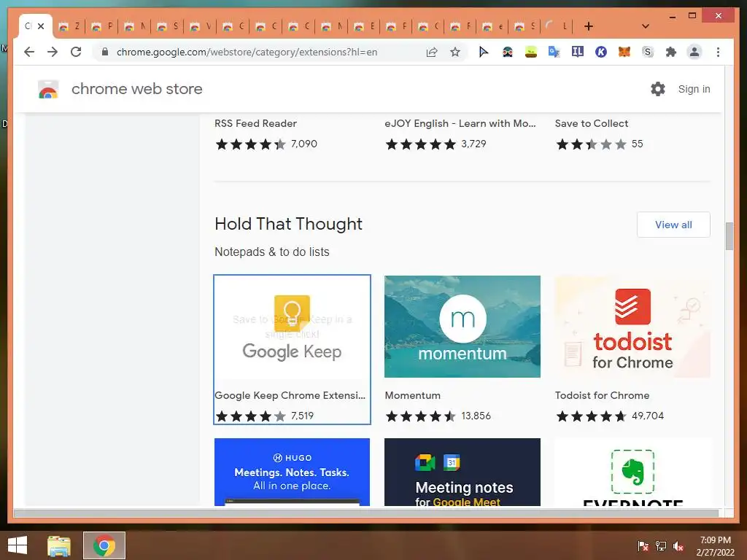Viewport: 747px width, 560px height.
Task: Open the cursor arrow extension icon
Action: [x=484, y=52]
